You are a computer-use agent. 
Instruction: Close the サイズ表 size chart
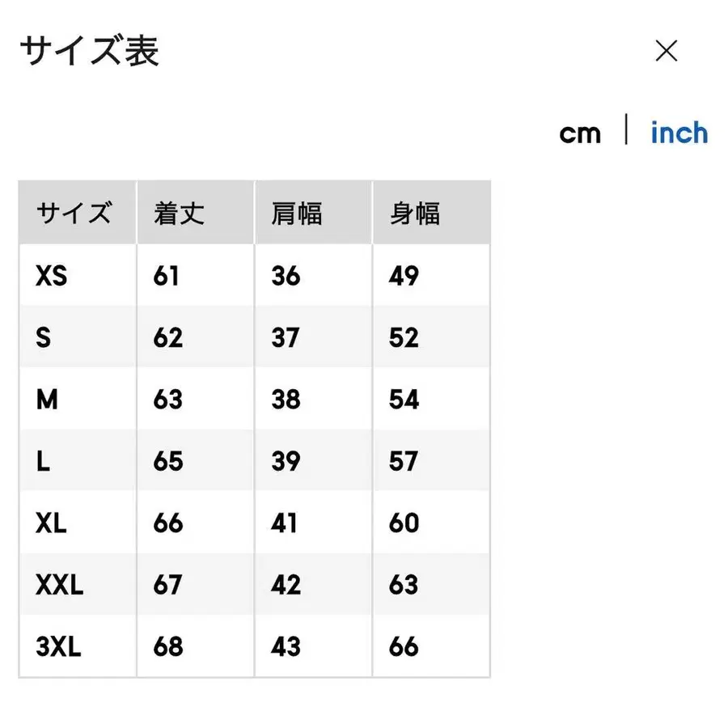pyautogui.click(x=667, y=51)
